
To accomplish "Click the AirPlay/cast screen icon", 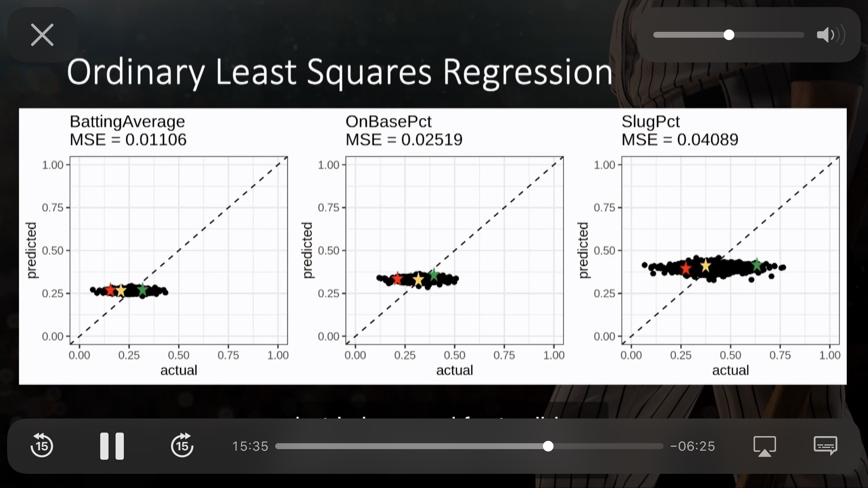I will click(765, 446).
